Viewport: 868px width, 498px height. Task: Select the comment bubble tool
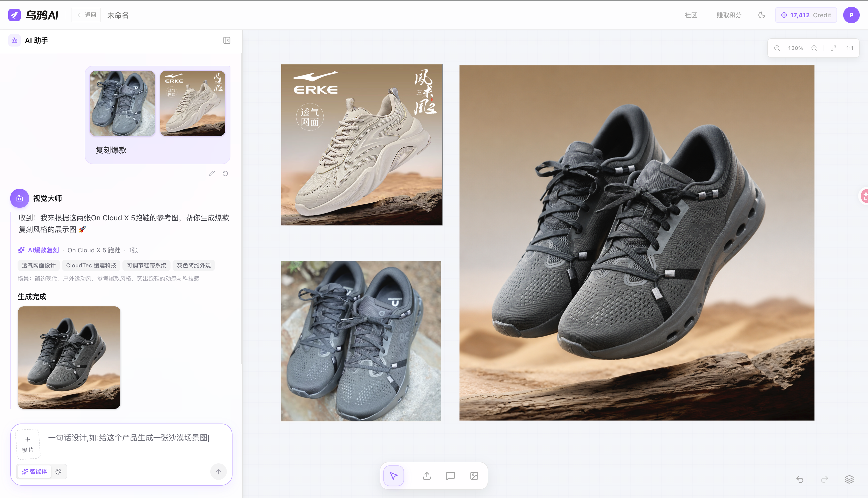450,476
